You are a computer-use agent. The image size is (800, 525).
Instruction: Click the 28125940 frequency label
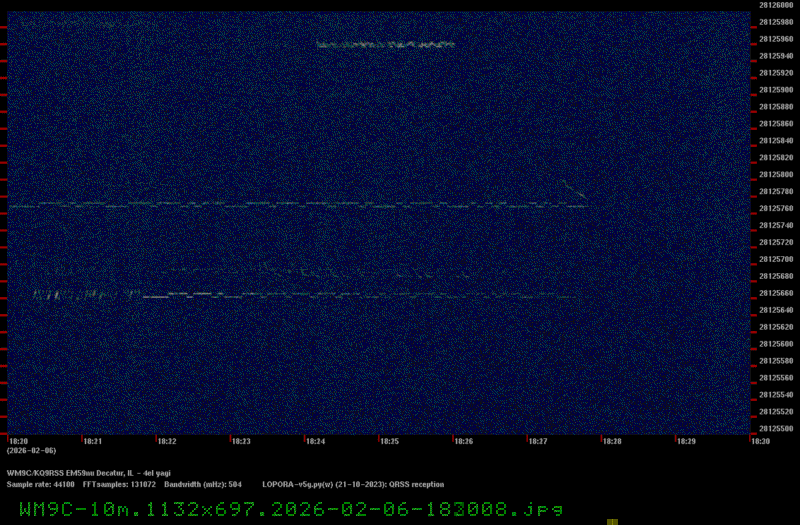click(776, 56)
